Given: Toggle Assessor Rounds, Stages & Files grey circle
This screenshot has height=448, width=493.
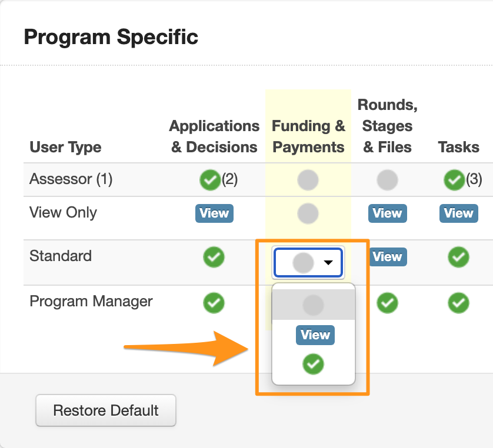Looking at the screenshot, I should tap(387, 180).
